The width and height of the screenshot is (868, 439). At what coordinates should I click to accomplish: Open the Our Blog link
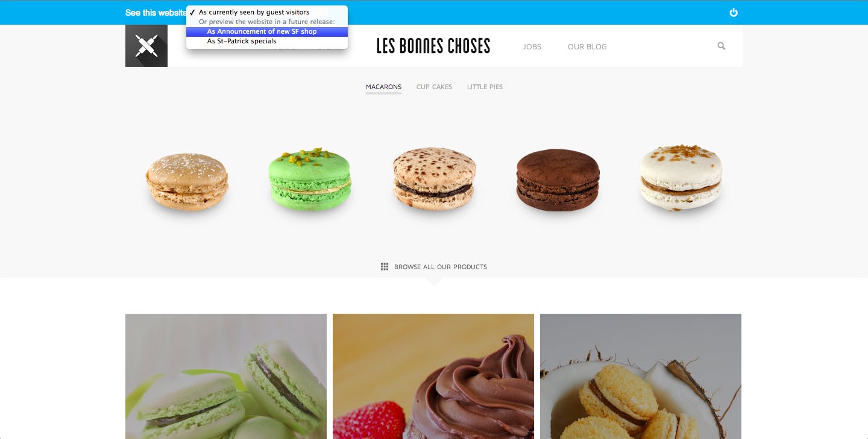click(x=587, y=46)
